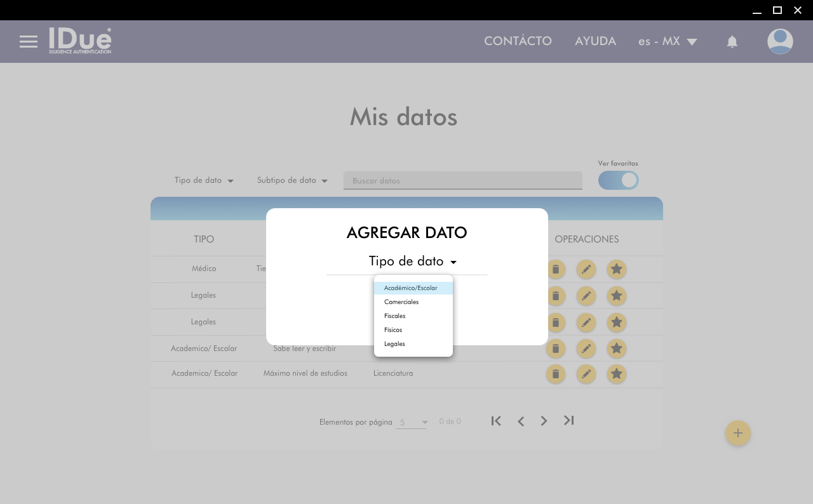Screen dimensions: 813x504
Task: Toggle the Ver favoritos switch
Action: [618, 180]
